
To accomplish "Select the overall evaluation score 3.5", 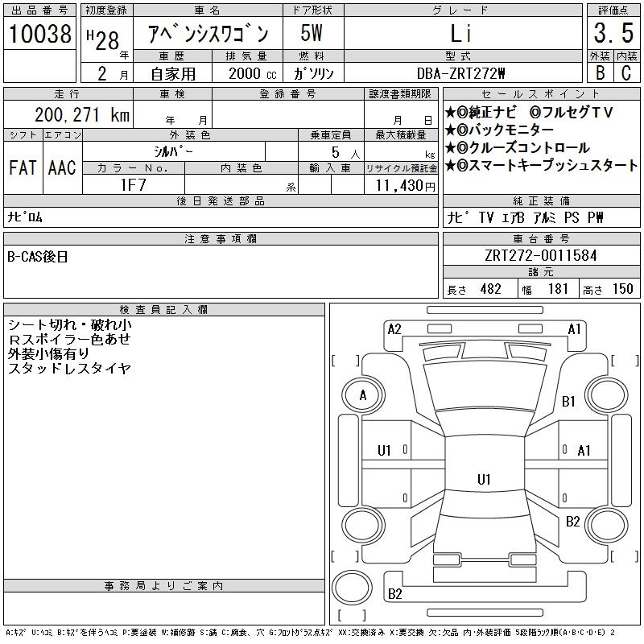I will [x=613, y=35].
